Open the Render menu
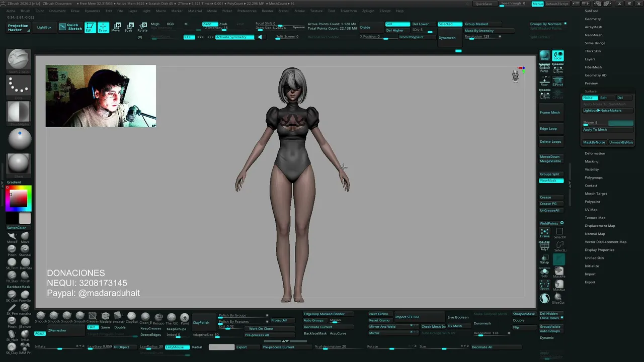Image resolution: width=644 pixels, height=362 pixels. point(268,11)
